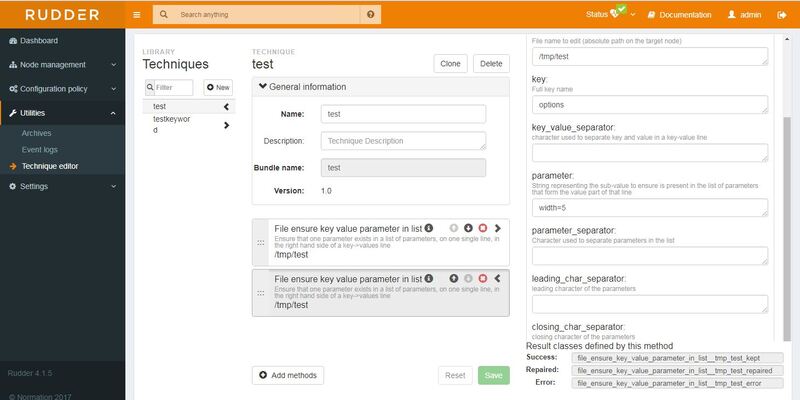
Task: Grab the first method drag handle
Action: [x=261, y=243]
